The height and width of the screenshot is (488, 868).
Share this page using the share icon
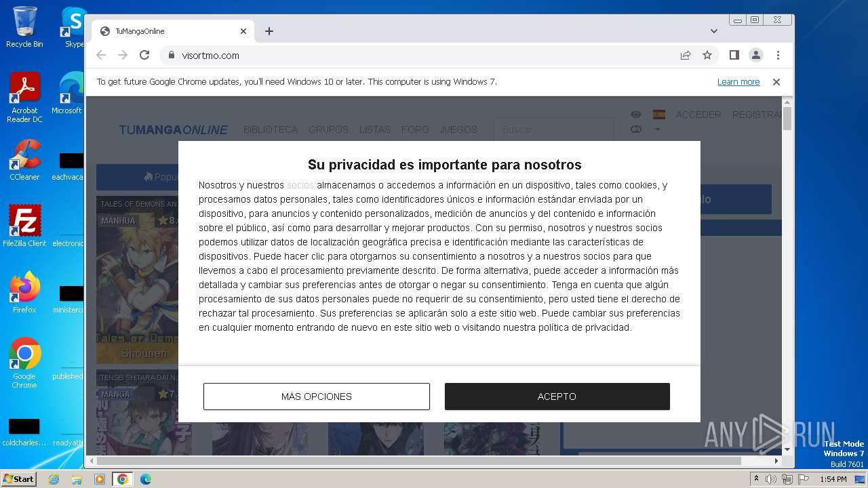[686, 56]
